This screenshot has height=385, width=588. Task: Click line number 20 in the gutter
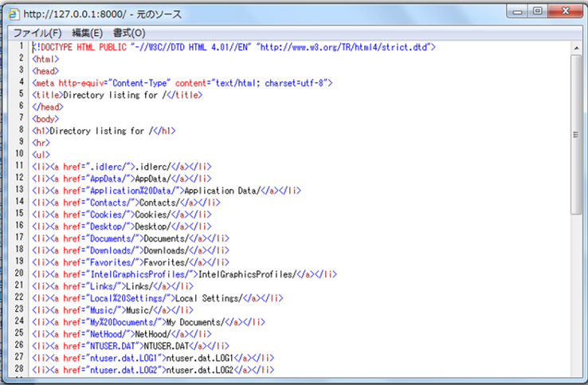pyautogui.click(x=19, y=273)
